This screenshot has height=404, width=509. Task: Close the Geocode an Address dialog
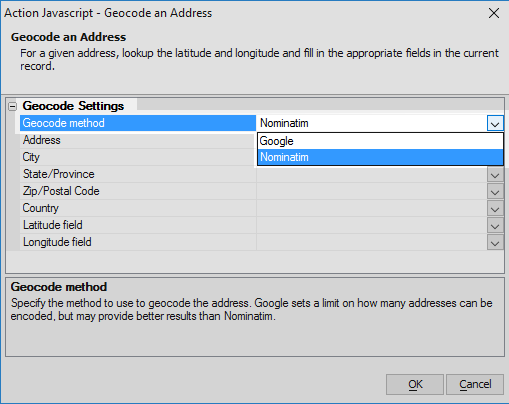click(x=494, y=13)
